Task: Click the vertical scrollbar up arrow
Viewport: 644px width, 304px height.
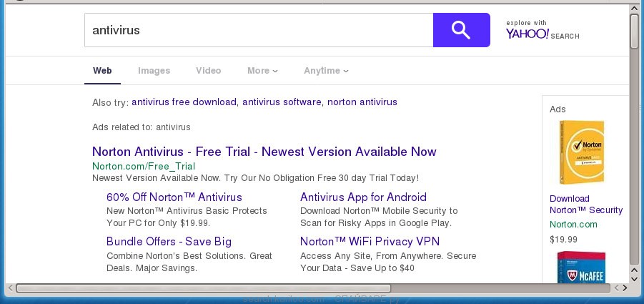Action: click(635, 8)
